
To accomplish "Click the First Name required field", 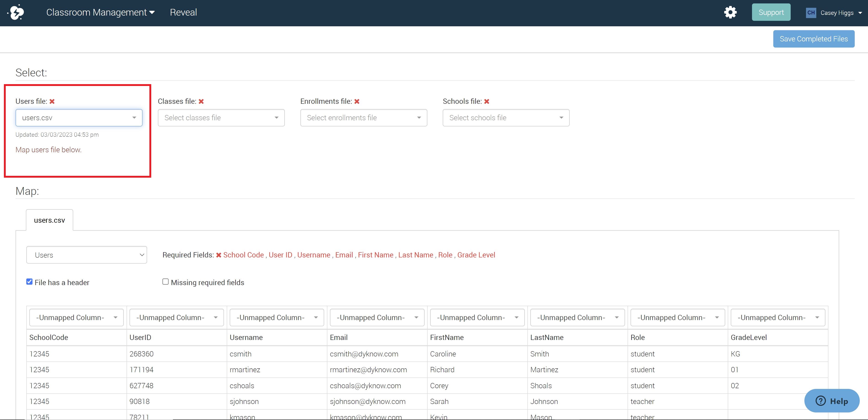I will point(375,255).
